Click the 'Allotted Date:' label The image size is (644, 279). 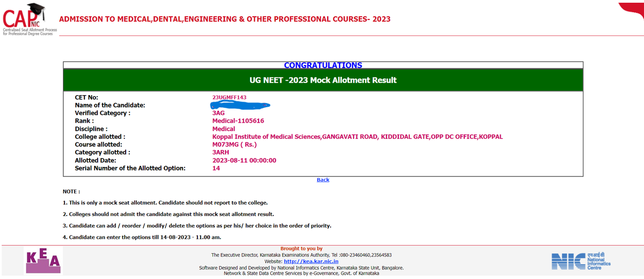coord(96,160)
